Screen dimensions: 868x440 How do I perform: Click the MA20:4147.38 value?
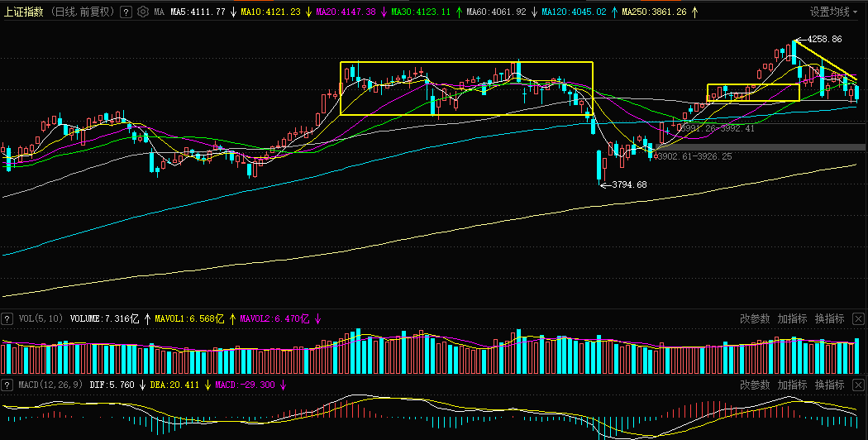[346, 12]
